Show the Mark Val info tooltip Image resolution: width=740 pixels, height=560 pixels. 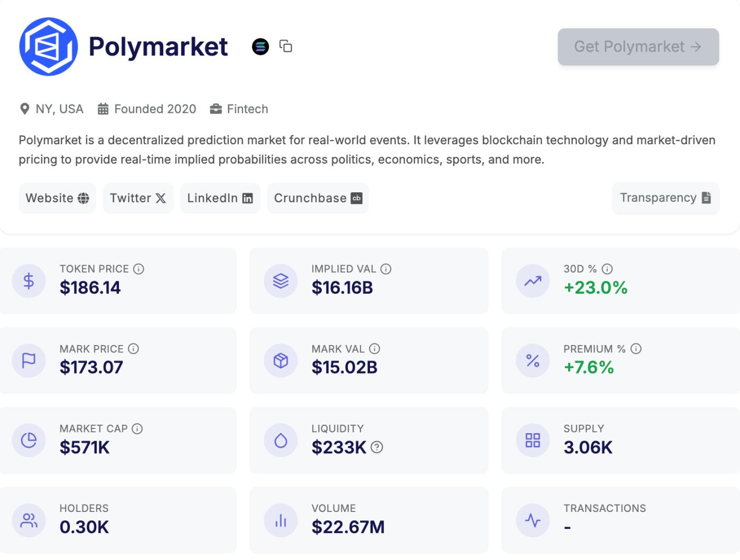point(375,349)
